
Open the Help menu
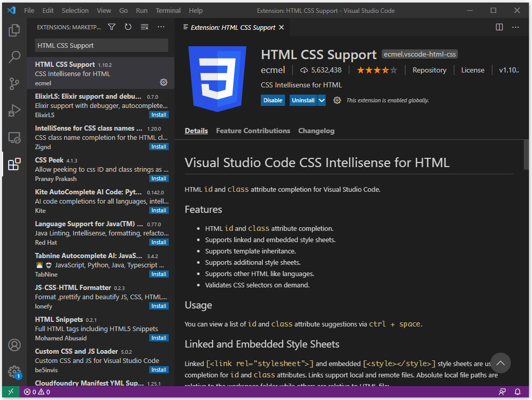pos(196,10)
